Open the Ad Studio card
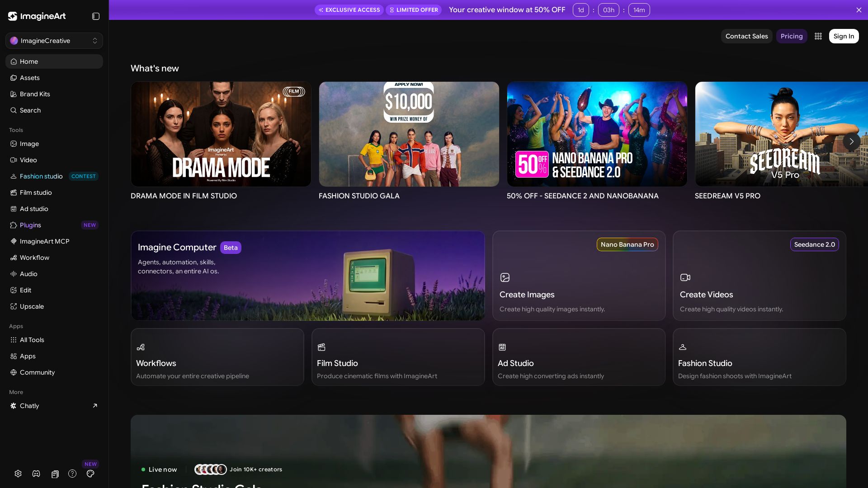 point(579,357)
